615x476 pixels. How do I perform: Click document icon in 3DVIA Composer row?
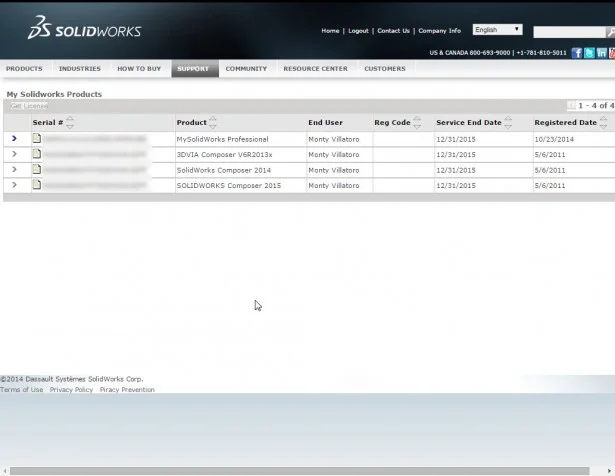click(37, 155)
